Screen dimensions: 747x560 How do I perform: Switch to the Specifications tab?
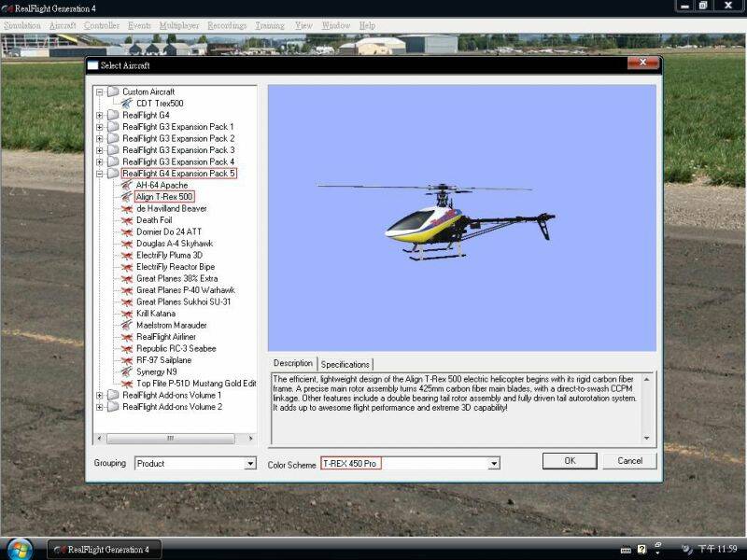coord(345,364)
